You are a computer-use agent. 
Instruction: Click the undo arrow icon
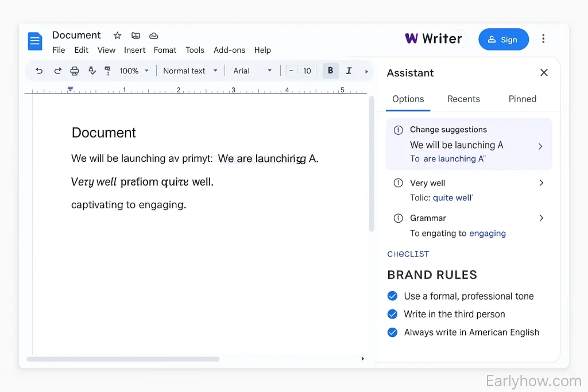click(39, 71)
